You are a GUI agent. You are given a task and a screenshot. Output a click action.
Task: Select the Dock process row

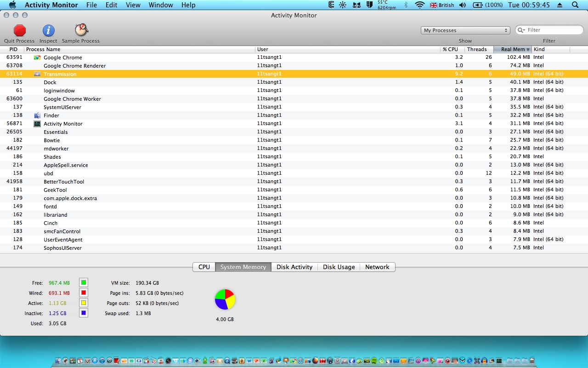point(294,82)
